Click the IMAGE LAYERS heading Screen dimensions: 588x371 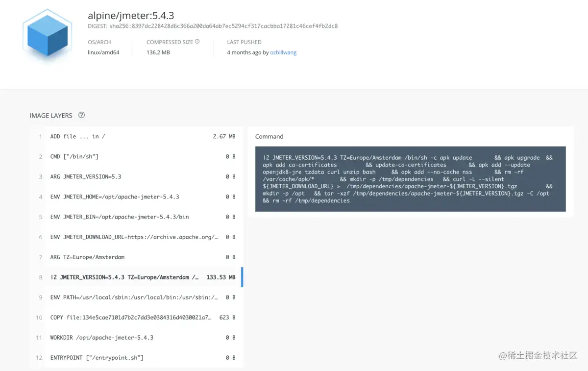51,116
